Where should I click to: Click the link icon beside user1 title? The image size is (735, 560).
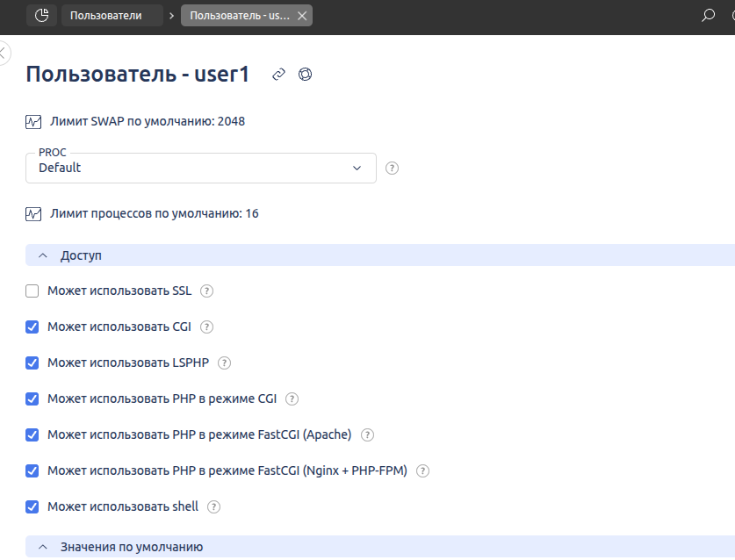[x=278, y=75]
